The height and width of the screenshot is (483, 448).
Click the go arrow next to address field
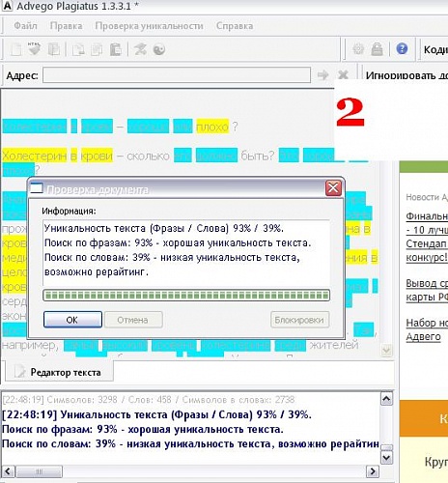(x=322, y=75)
